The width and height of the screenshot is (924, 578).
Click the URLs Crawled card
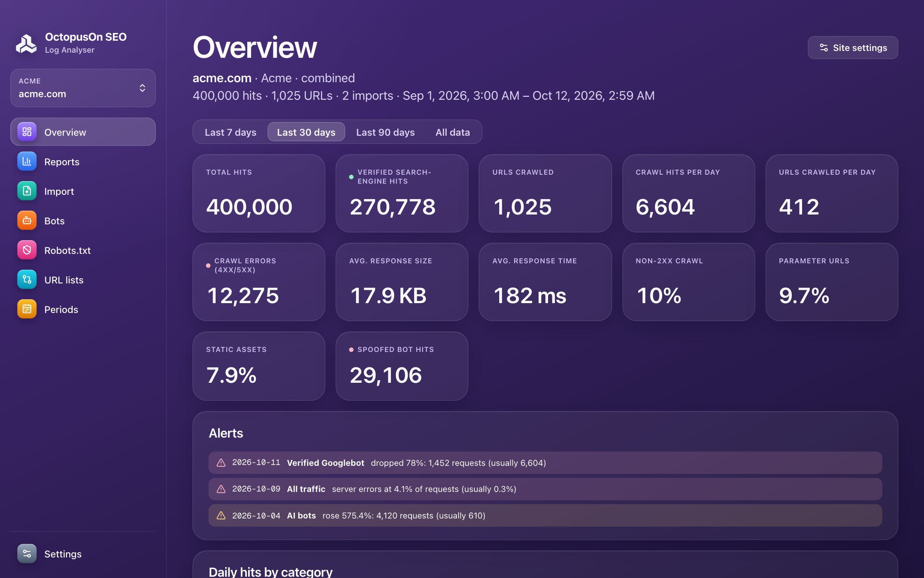pyautogui.click(x=545, y=193)
